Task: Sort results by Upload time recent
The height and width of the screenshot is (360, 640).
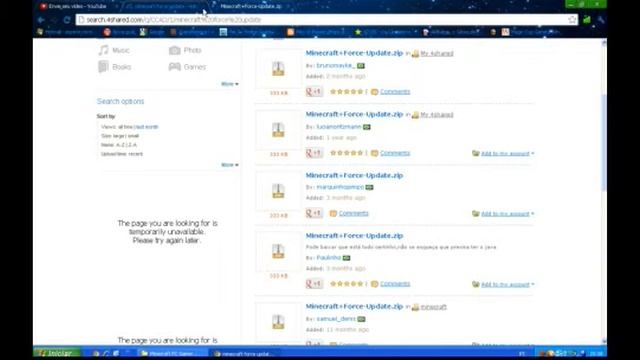Action: [x=122, y=154]
